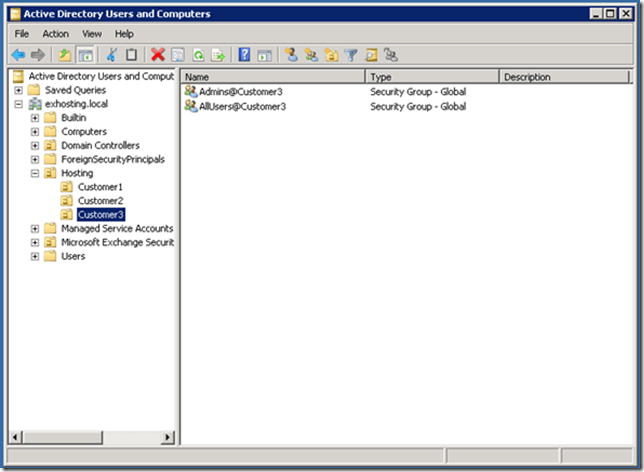Screen dimensions: 644x472
Task: Select the Customer1 organizational unit
Action: tap(100, 187)
